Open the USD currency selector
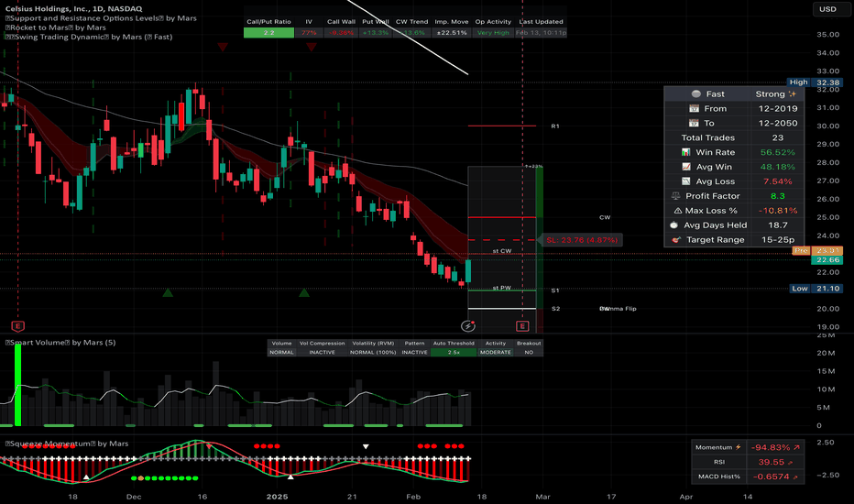 click(x=827, y=9)
